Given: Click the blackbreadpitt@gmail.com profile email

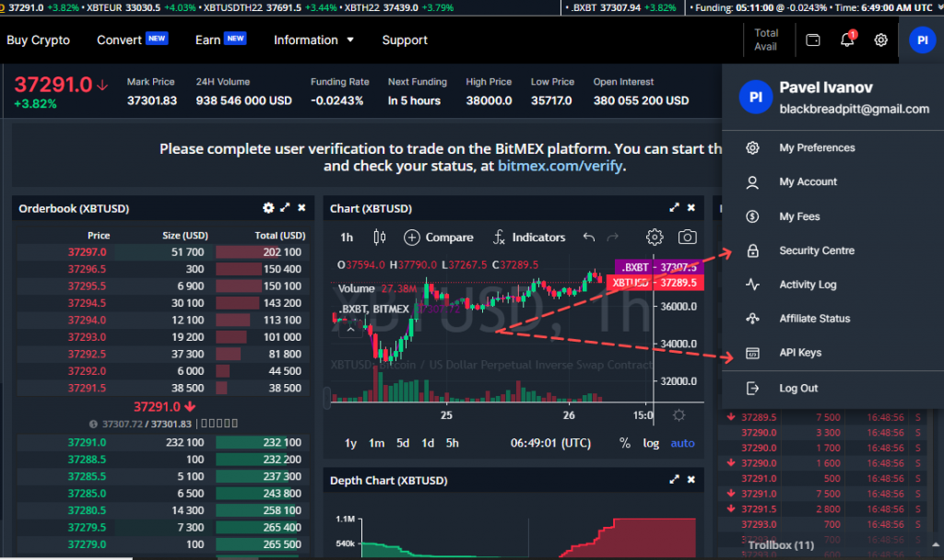Looking at the screenshot, I should (x=855, y=109).
